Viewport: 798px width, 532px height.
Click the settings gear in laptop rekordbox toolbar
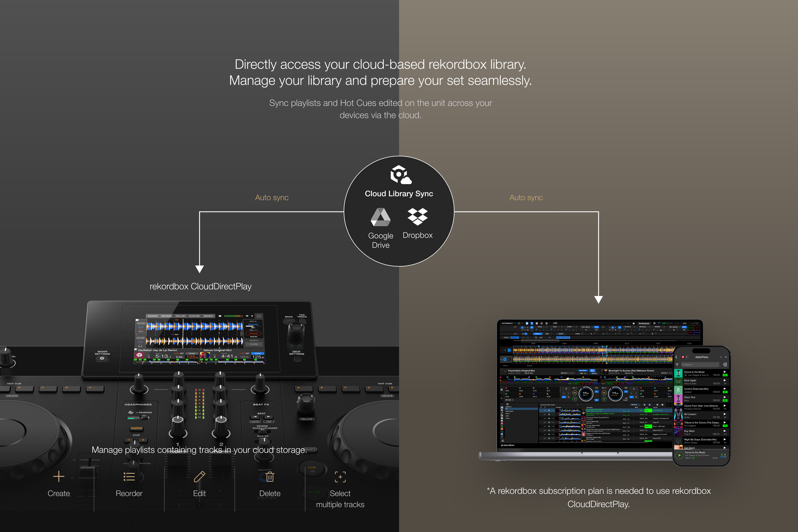point(654,323)
